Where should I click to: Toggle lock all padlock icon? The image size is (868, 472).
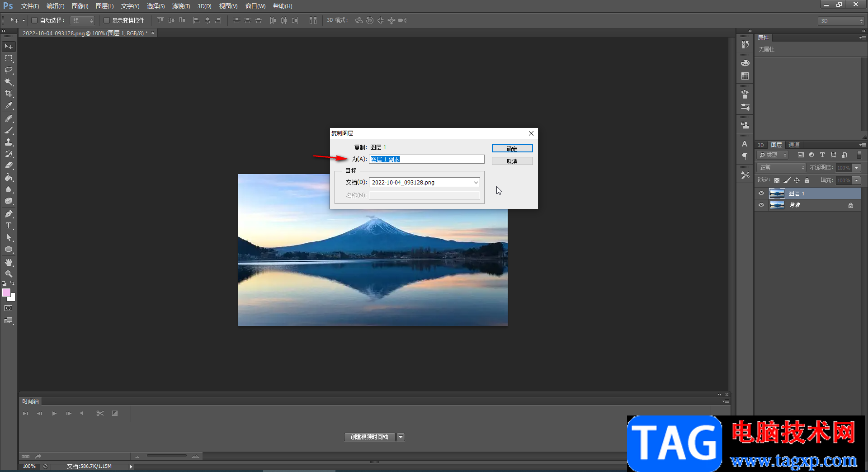tap(807, 180)
